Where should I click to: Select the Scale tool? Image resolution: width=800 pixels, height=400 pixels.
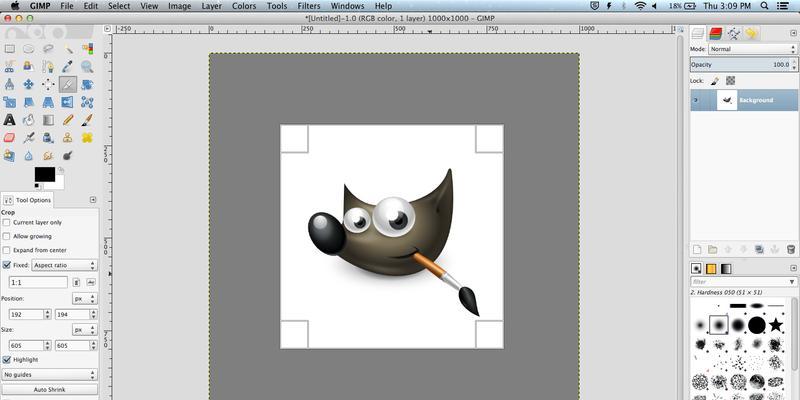click(9, 102)
